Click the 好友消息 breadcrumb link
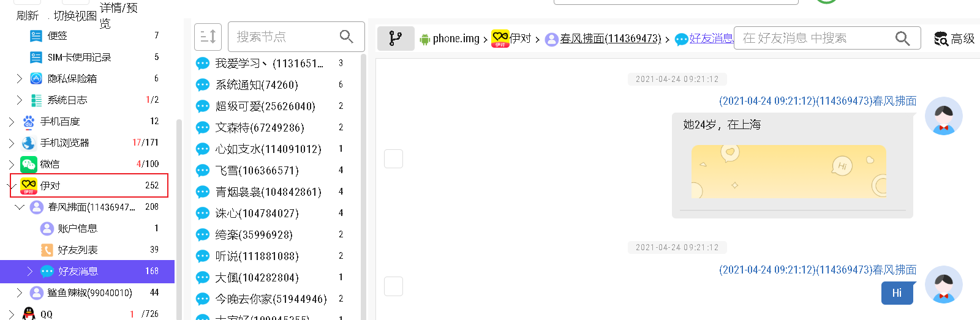The image size is (980, 320). 710,39
